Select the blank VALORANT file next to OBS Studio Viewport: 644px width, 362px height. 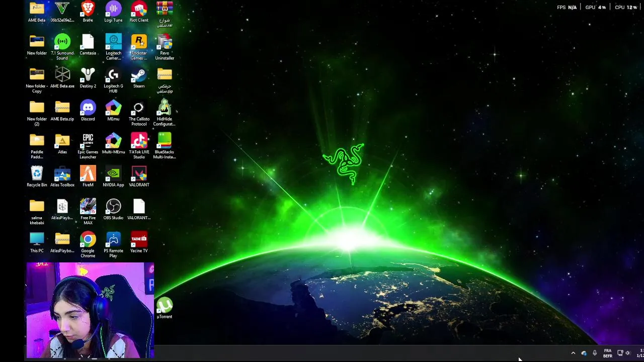[139, 210]
